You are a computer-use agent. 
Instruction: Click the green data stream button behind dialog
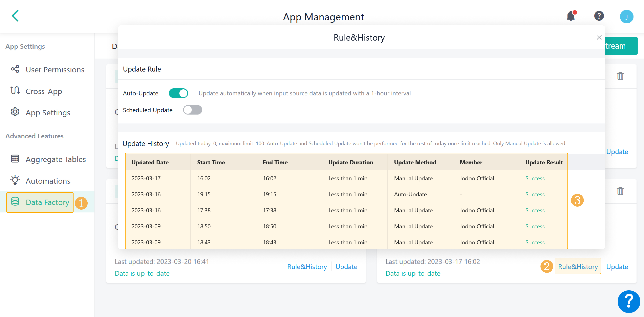tap(621, 46)
